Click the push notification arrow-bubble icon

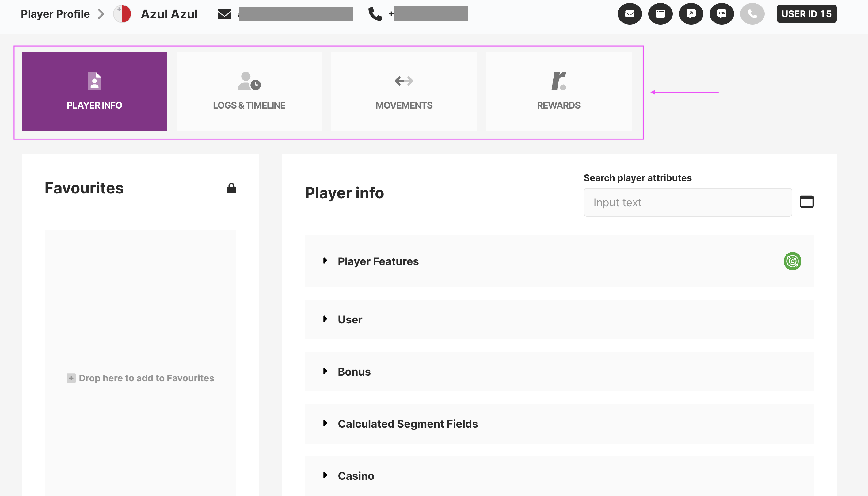[691, 14]
